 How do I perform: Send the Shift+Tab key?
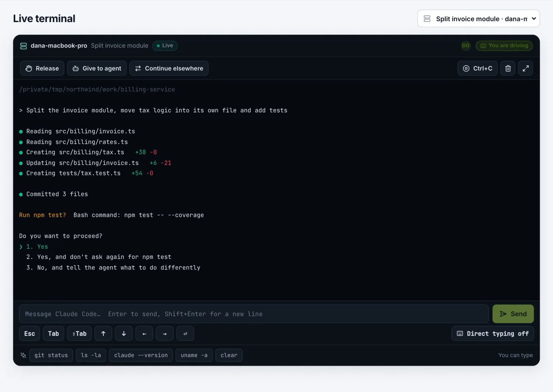(79, 333)
